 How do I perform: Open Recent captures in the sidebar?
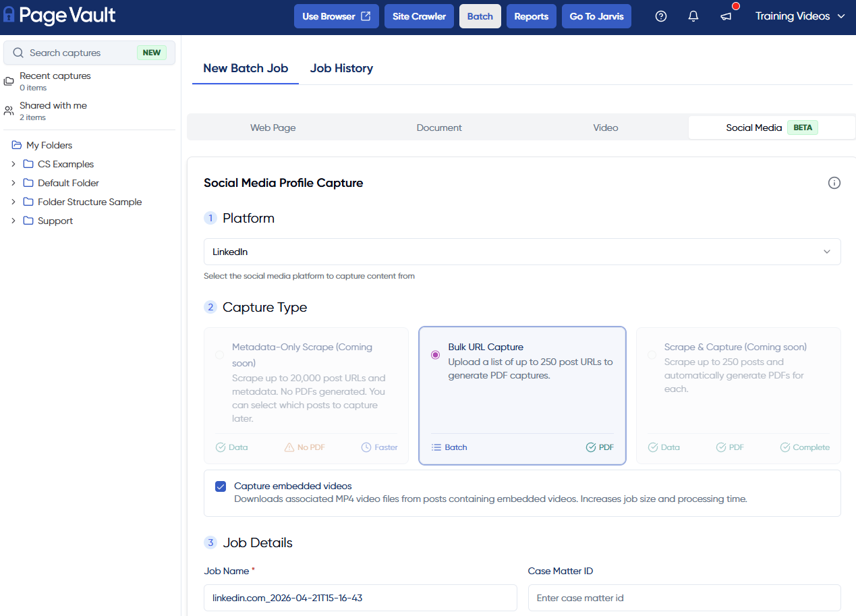(x=89, y=81)
